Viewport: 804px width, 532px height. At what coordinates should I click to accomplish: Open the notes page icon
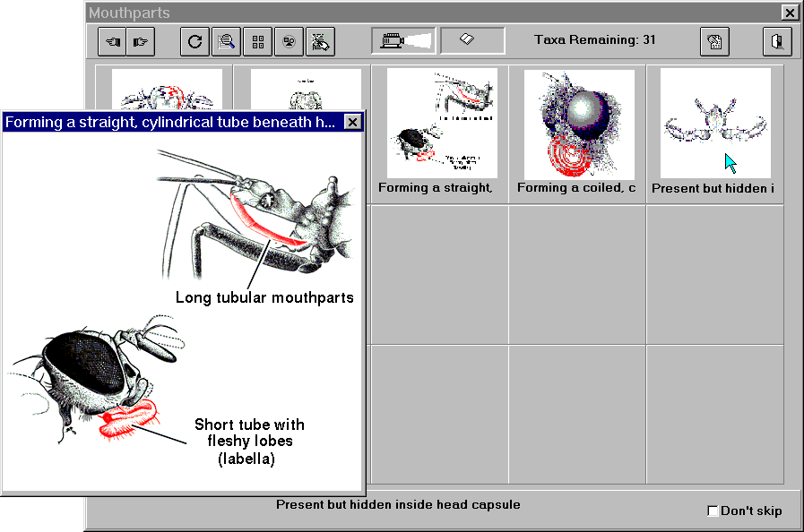714,41
